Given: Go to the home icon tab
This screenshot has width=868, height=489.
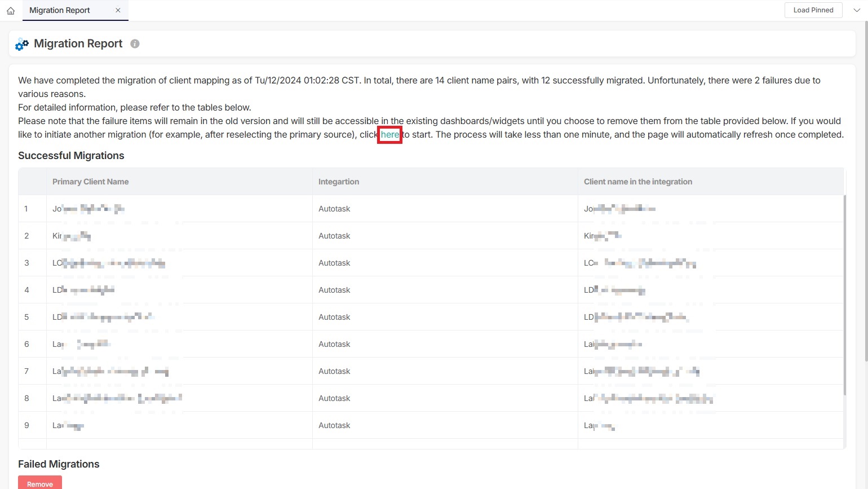Looking at the screenshot, I should click(11, 11).
